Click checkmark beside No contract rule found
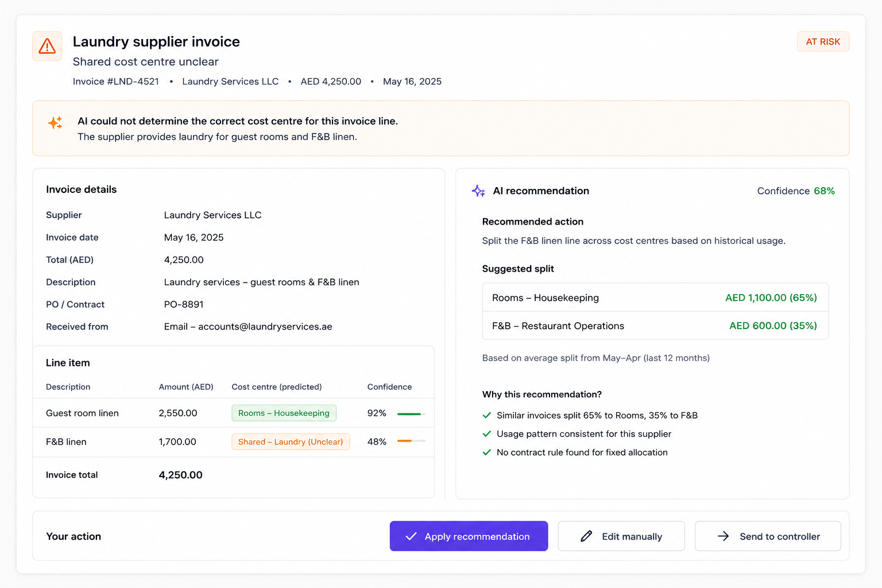Image resolution: width=882 pixels, height=588 pixels. (487, 452)
